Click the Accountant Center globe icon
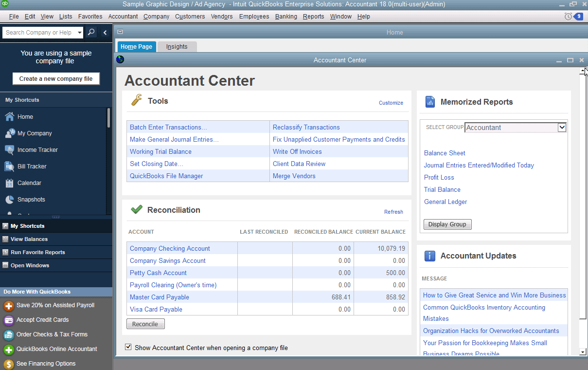This screenshot has width=588, height=370. coord(120,60)
